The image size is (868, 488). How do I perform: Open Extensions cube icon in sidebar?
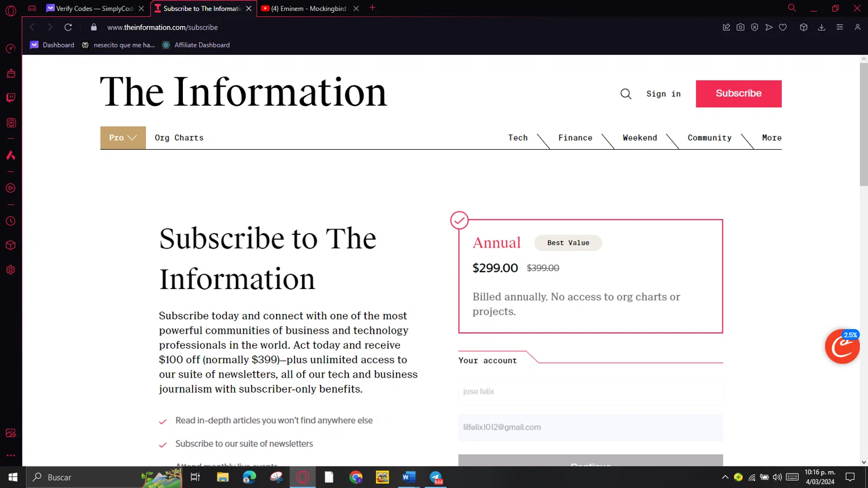(10, 245)
